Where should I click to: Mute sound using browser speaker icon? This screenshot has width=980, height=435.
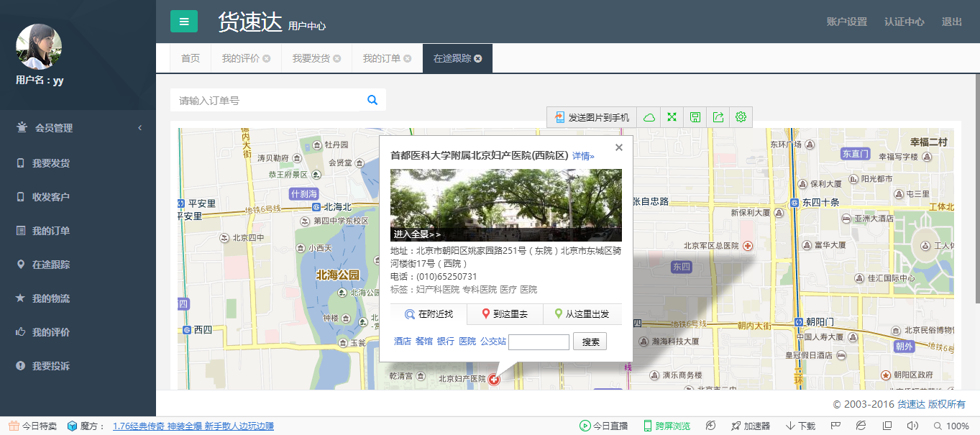912,426
